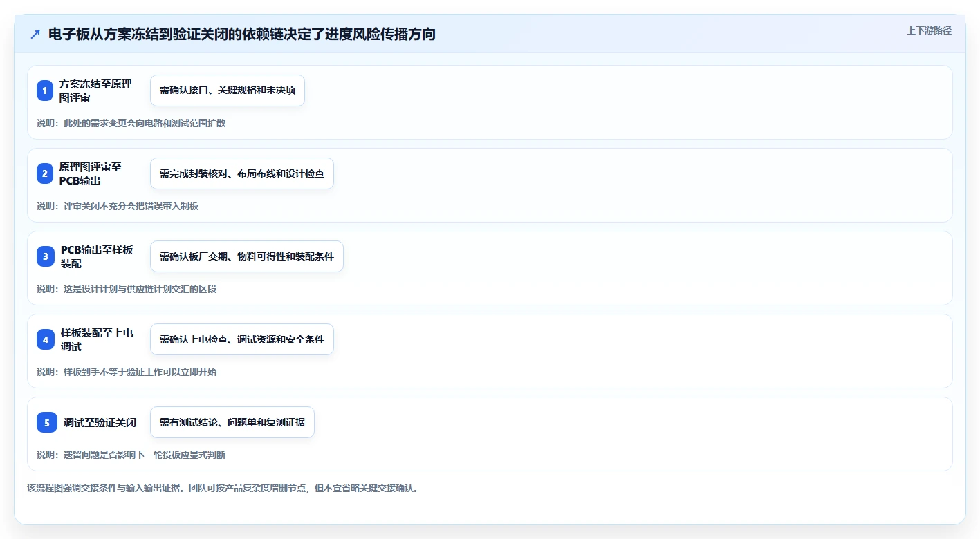Click the step 3 number badge
Screen dimensions: 980x539
pos(46,256)
